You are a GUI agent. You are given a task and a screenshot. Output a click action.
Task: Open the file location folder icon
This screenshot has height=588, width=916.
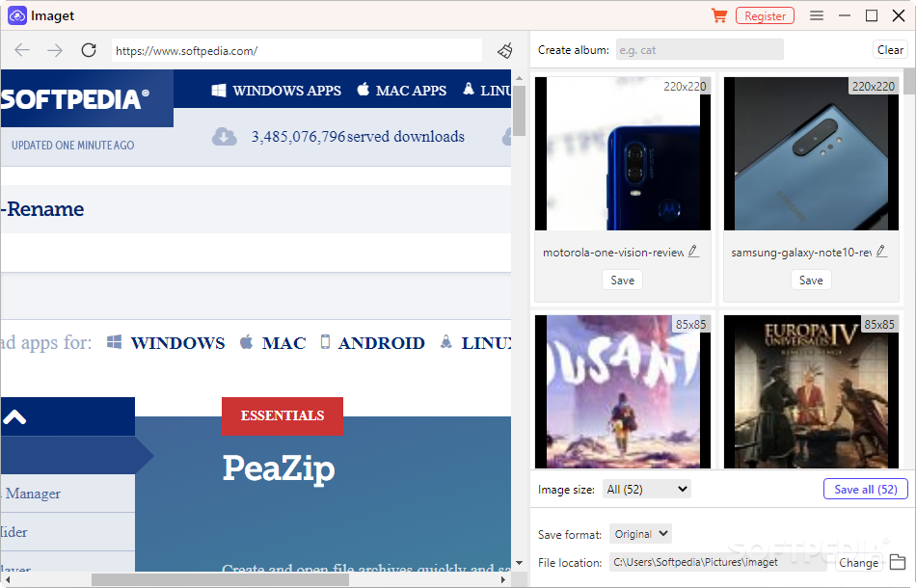point(898,562)
